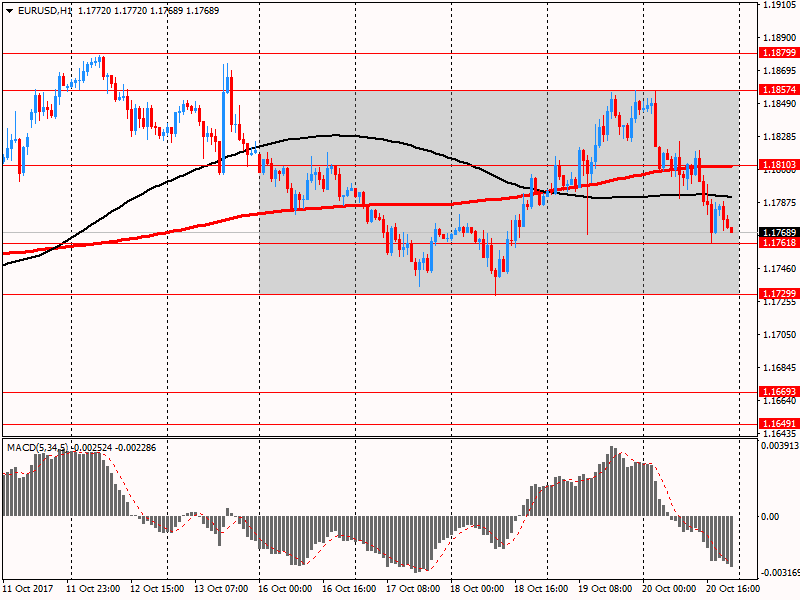Click the 13 Oct 07:00 time label

coord(221,589)
